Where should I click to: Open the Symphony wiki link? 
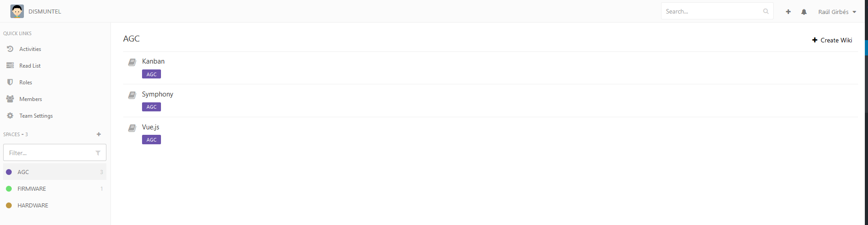(x=157, y=94)
